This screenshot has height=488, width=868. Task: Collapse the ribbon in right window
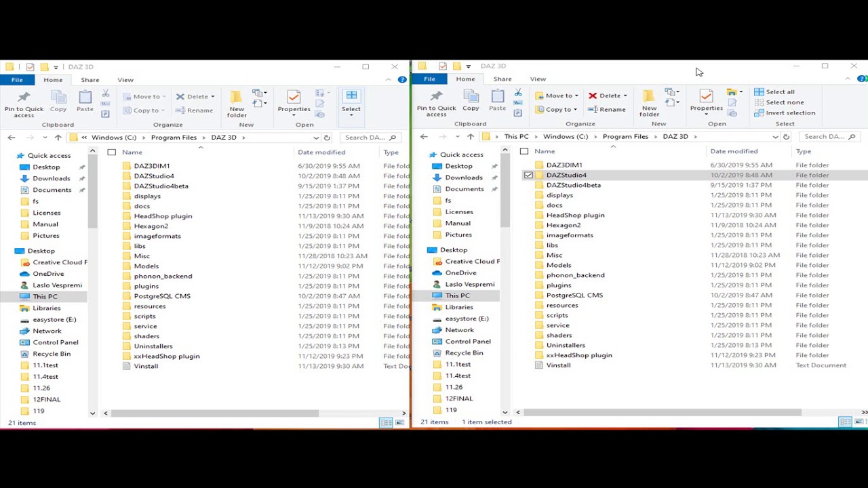point(848,79)
